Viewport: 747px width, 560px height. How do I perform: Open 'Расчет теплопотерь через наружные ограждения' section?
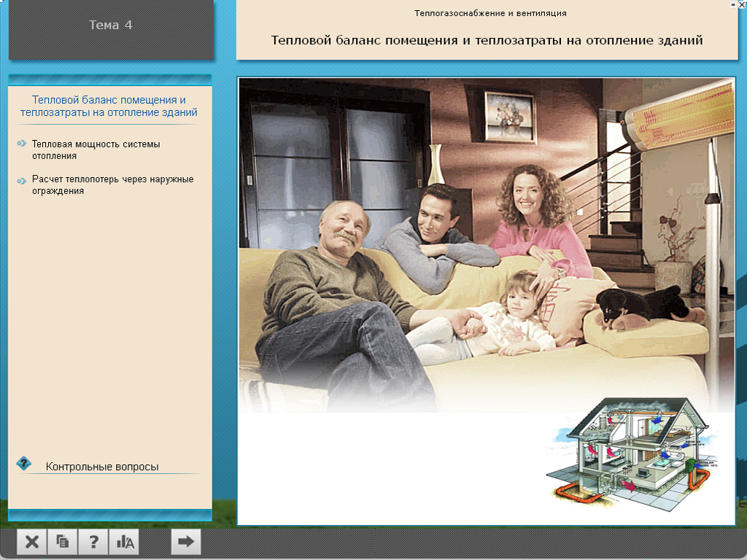(112, 184)
